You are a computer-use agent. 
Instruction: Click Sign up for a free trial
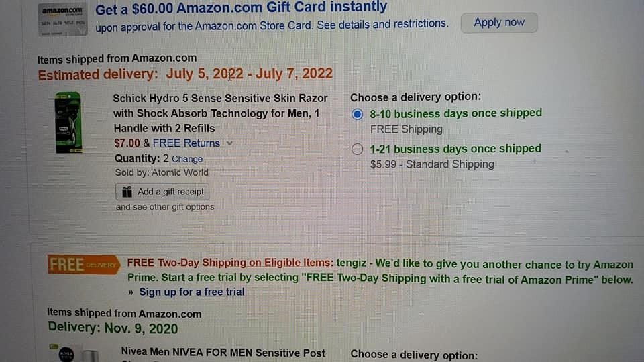coord(191,292)
